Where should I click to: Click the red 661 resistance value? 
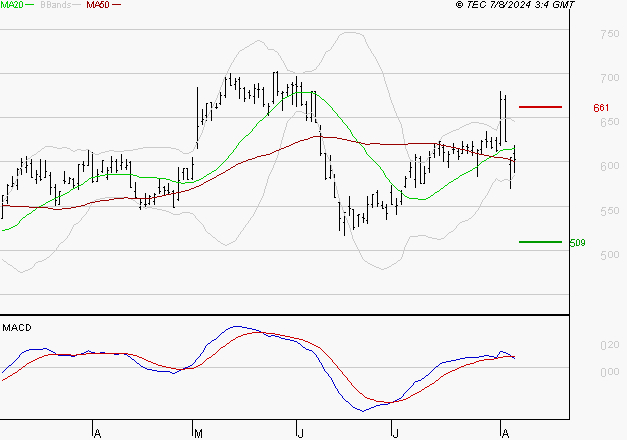601,108
